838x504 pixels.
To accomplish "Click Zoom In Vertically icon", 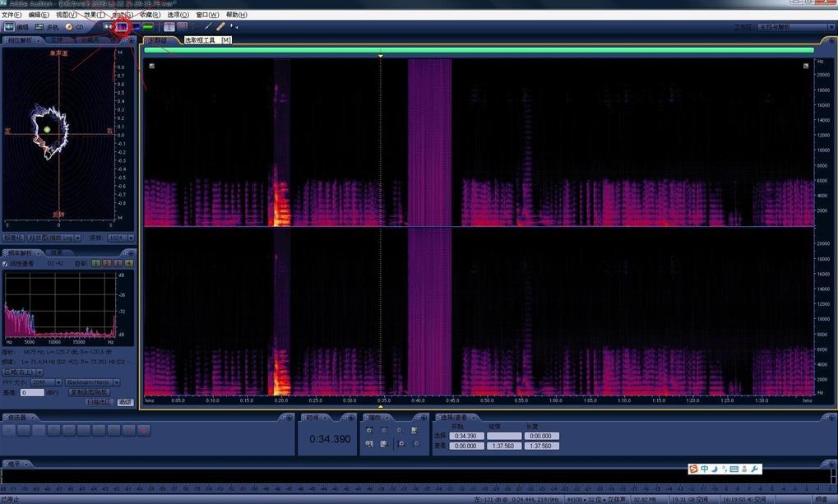I will (x=401, y=444).
